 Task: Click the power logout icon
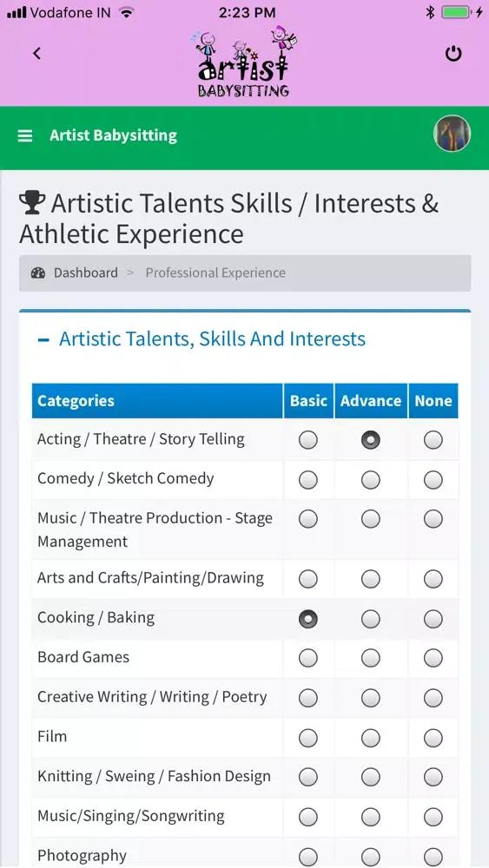coord(453,54)
